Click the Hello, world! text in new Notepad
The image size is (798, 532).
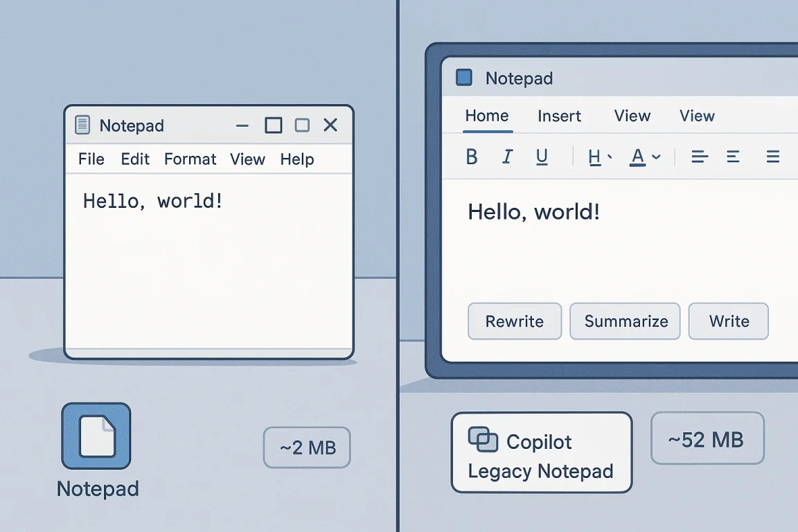click(x=533, y=212)
